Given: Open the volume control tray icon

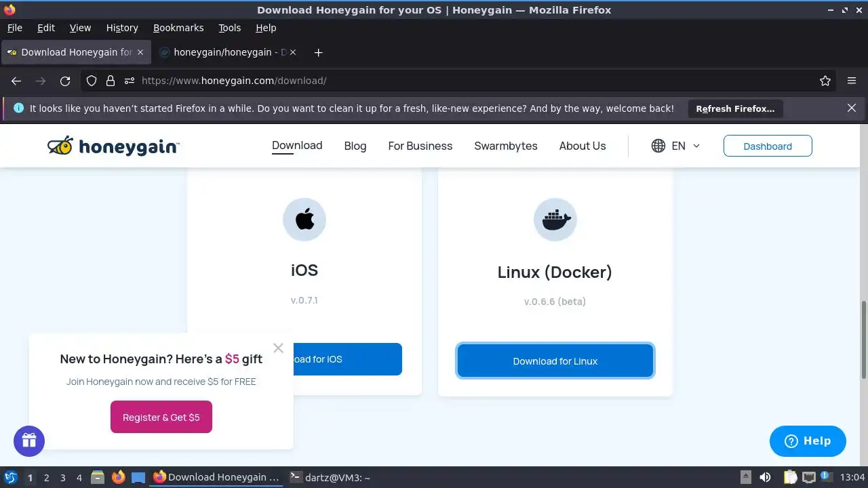Looking at the screenshot, I should tap(765, 477).
